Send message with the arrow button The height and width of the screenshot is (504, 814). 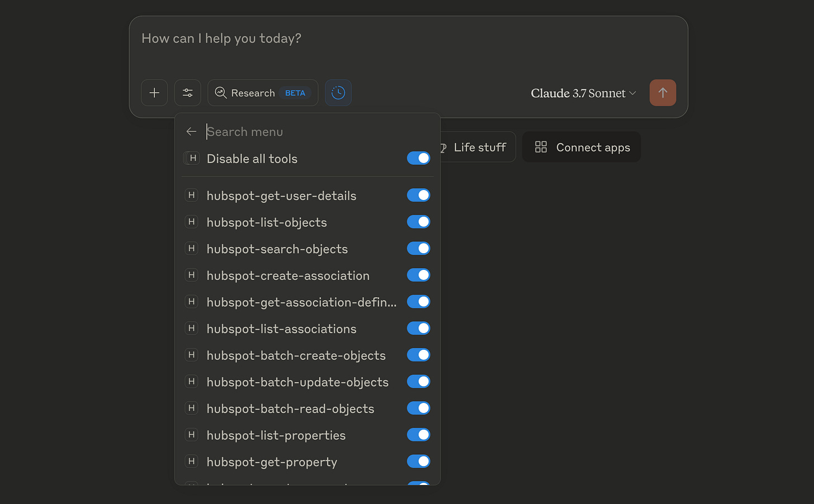pyautogui.click(x=662, y=93)
